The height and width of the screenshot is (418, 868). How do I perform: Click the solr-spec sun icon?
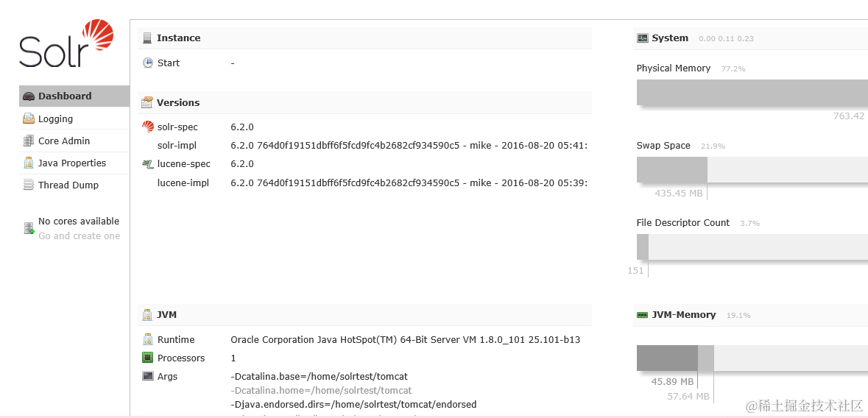tap(148, 127)
